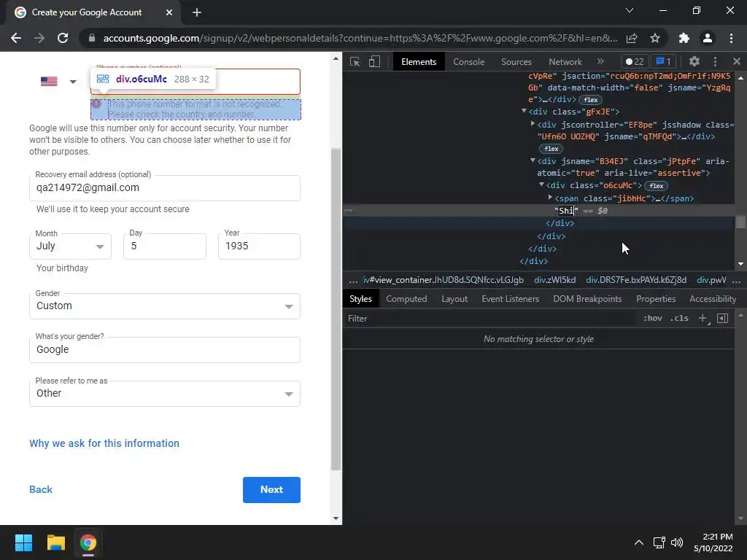This screenshot has height=560, width=747.
Task: Open the DOM Breakpoints tab
Action: pyautogui.click(x=587, y=298)
